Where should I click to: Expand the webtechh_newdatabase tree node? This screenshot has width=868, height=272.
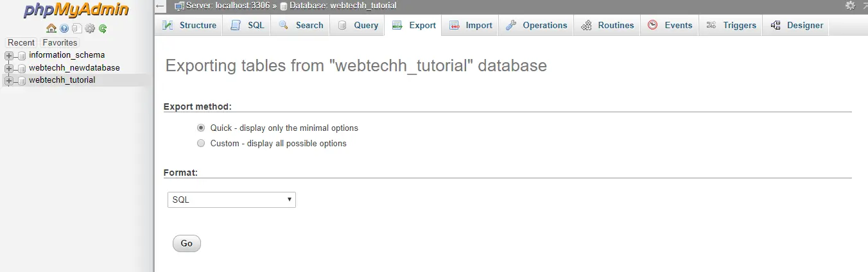pos(9,68)
